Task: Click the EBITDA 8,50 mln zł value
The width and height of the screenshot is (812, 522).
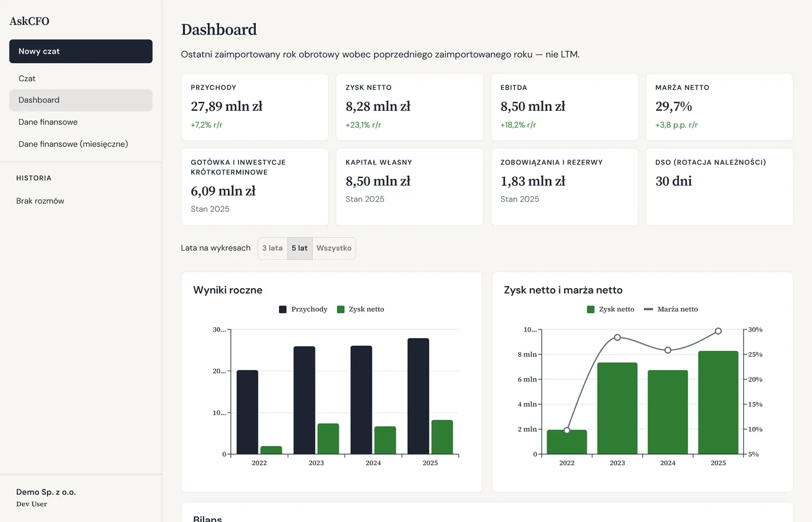Action: point(533,106)
